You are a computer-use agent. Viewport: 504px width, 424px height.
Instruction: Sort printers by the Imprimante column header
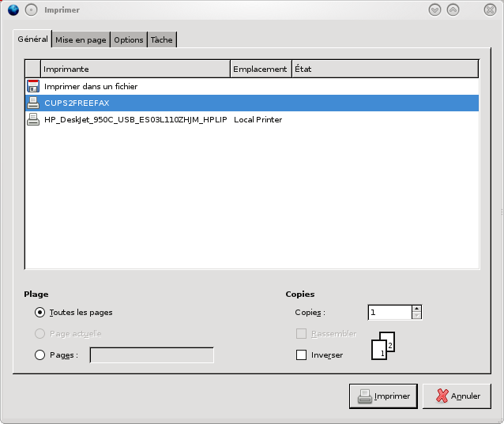(134, 69)
